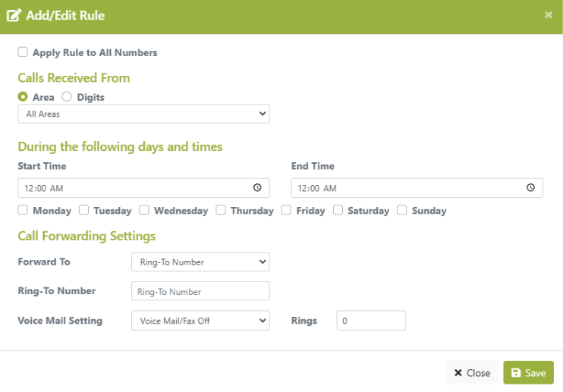Expand the Forward To Ring-To Number dropdown
The image size is (563, 392).
coord(200,262)
